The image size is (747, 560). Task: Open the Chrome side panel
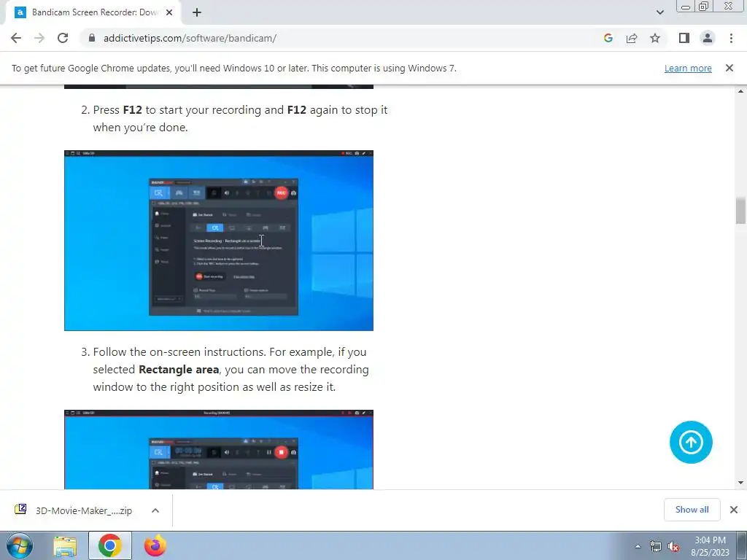click(684, 38)
